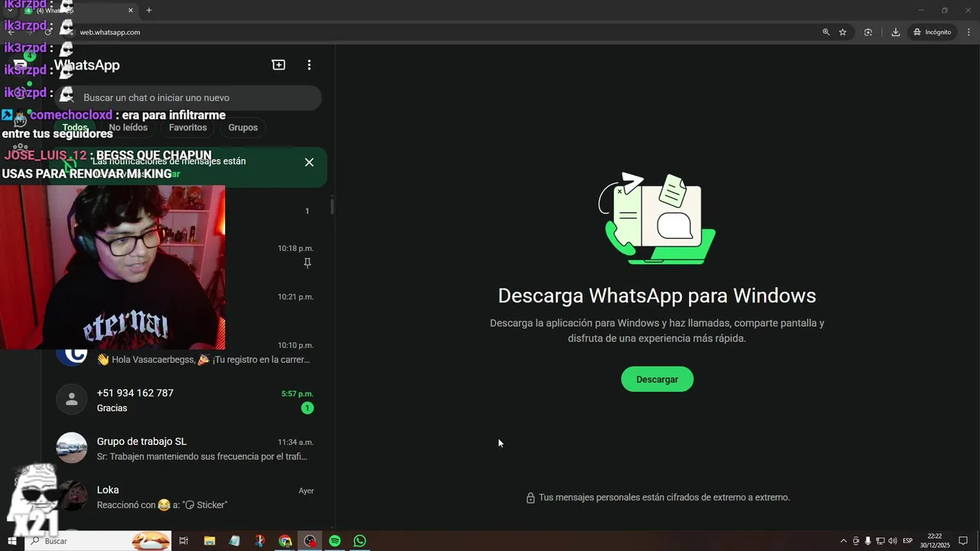Viewport: 980px width, 551px height.
Task: Click the pin icon on the pinned chat
Action: click(307, 263)
